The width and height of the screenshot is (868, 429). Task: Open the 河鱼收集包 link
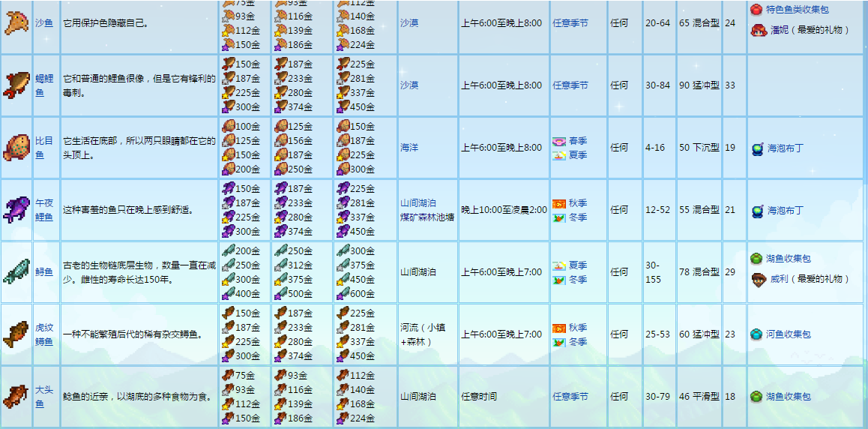[x=789, y=334]
